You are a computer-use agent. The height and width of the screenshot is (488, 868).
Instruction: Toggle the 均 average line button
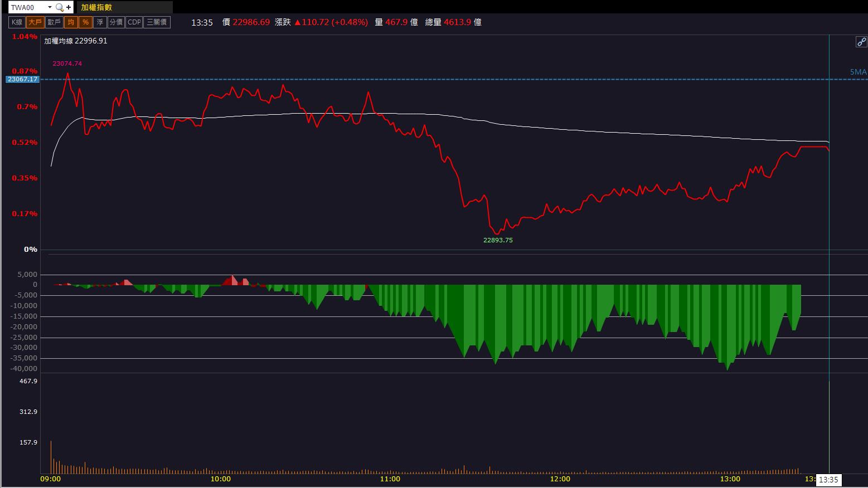[x=71, y=22]
